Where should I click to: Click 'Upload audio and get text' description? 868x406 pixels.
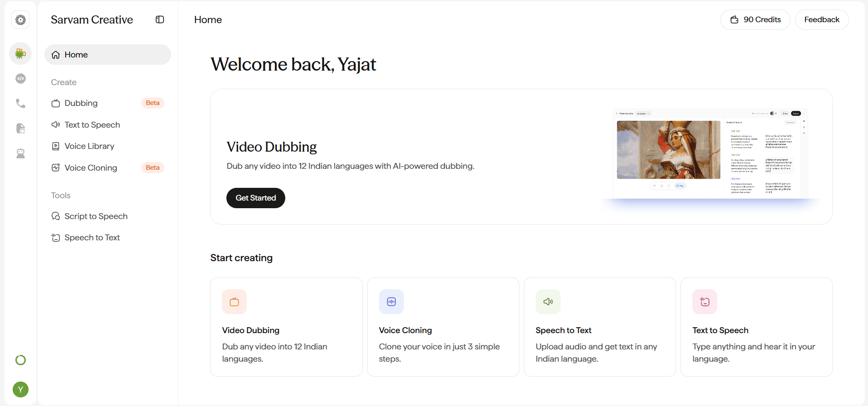(596, 353)
